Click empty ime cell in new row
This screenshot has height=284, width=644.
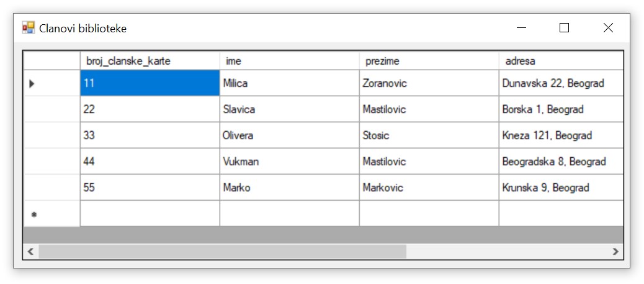coord(289,214)
